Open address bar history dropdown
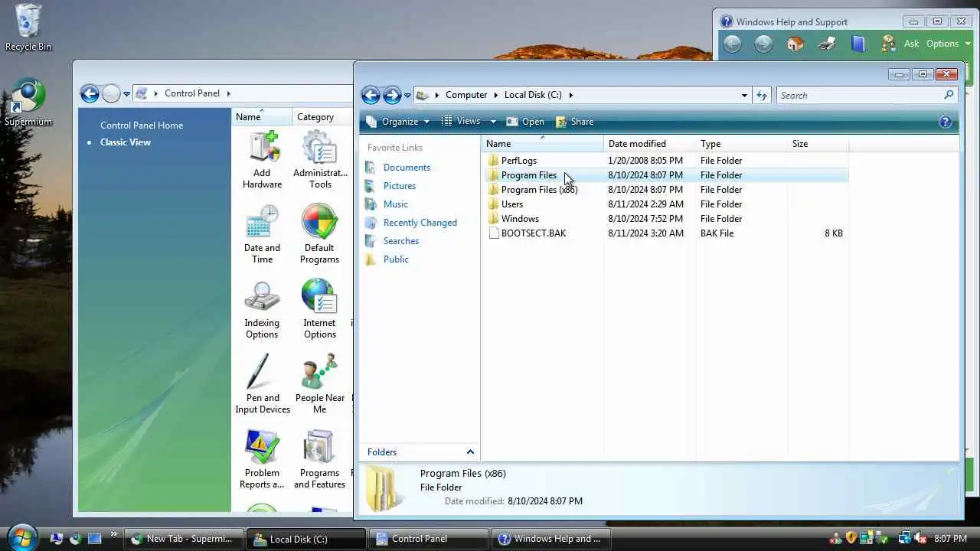Viewport: 980px width, 551px height. pos(744,96)
